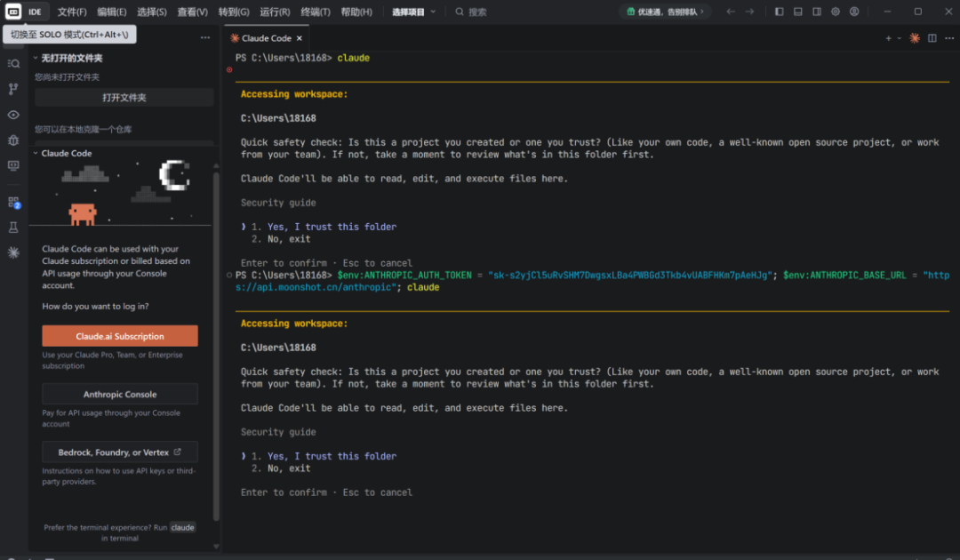This screenshot has height=560, width=960.
Task: Go back with the left arrow
Action: (731, 12)
